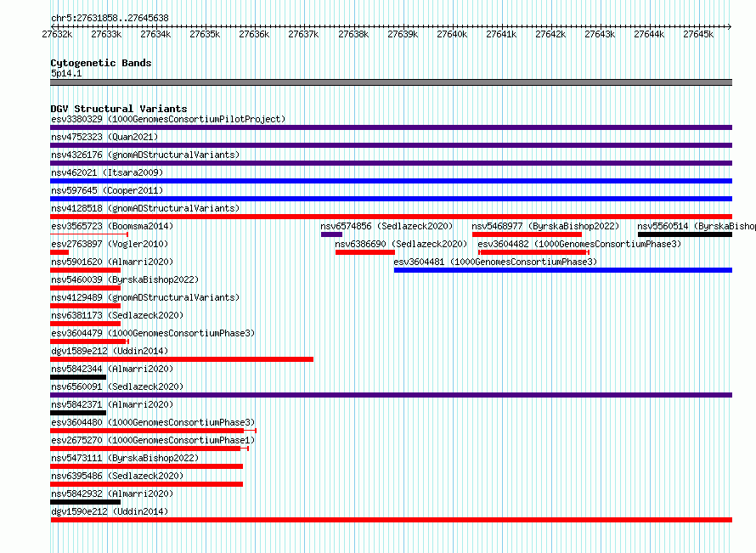Open nsv5468977 (ByrskaBishop2022) label

tap(545, 226)
